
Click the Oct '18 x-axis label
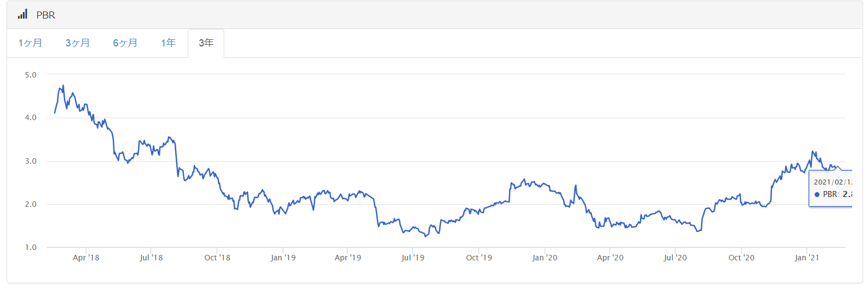pyautogui.click(x=217, y=258)
